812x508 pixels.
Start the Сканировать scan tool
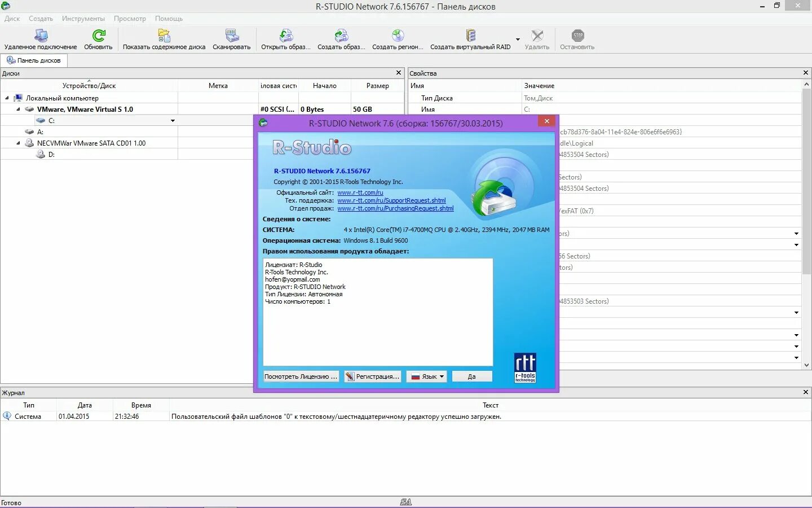click(232, 40)
